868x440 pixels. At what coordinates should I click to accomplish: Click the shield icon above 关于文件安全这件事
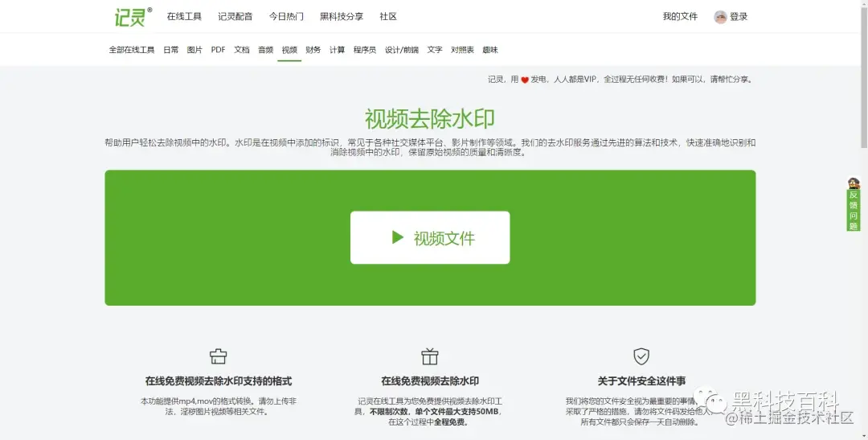(x=641, y=356)
